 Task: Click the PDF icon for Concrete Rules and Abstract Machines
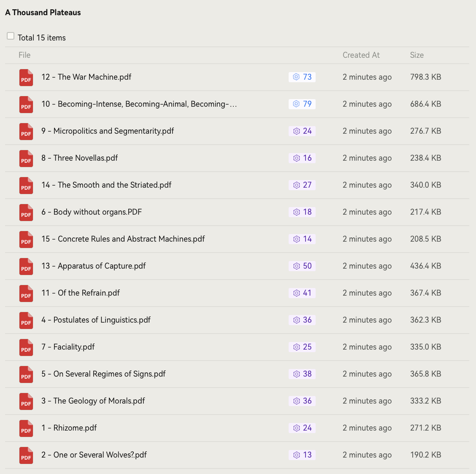26,240
